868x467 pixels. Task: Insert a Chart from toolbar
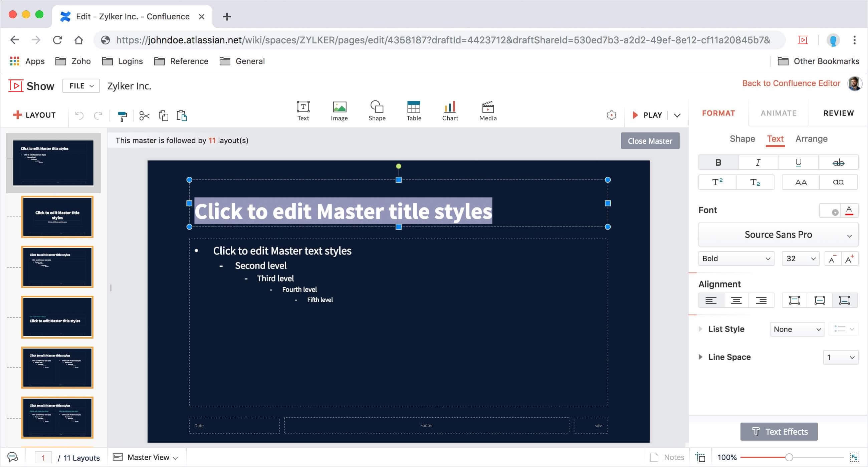click(x=450, y=111)
